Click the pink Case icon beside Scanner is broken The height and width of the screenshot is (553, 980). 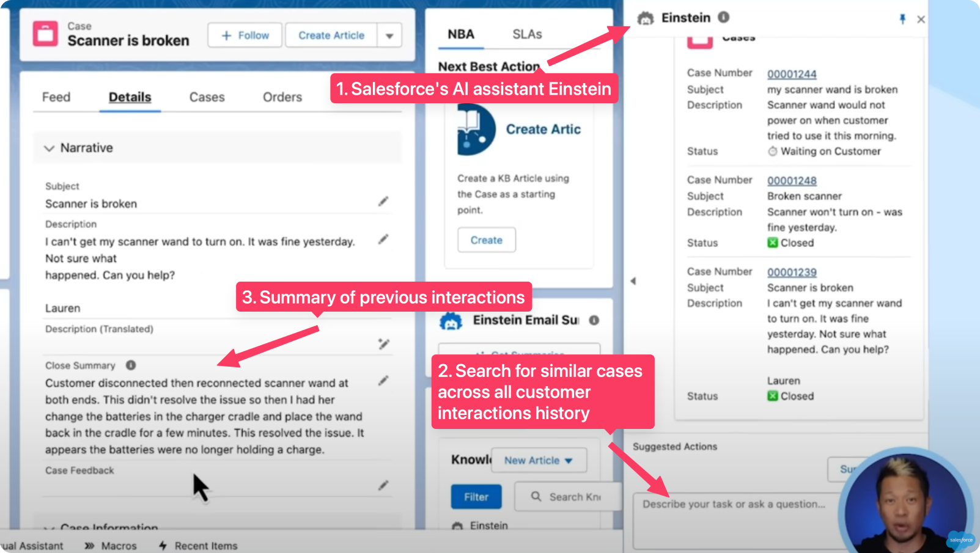(x=45, y=34)
